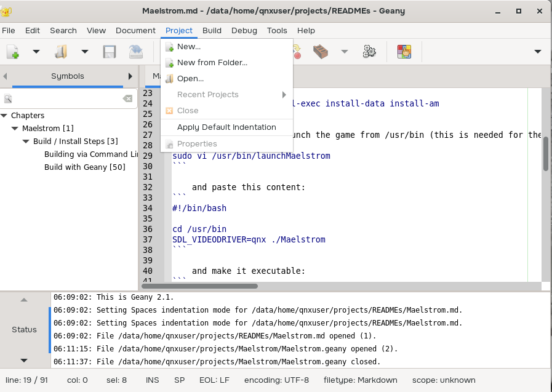Image resolution: width=552 pixels, height=392 pixels.
Task: Click the Save All toolbar icon
Action: (135, 52)
